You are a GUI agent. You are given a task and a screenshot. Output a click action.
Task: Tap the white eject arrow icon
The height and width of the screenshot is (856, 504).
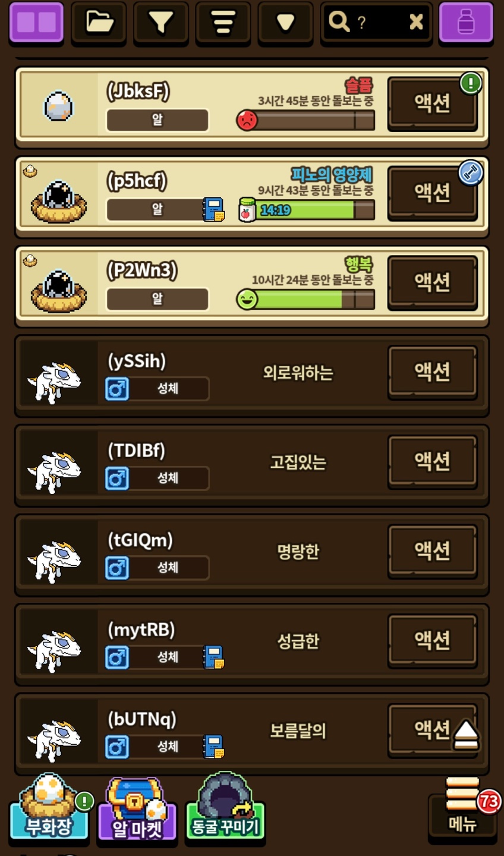466,735
